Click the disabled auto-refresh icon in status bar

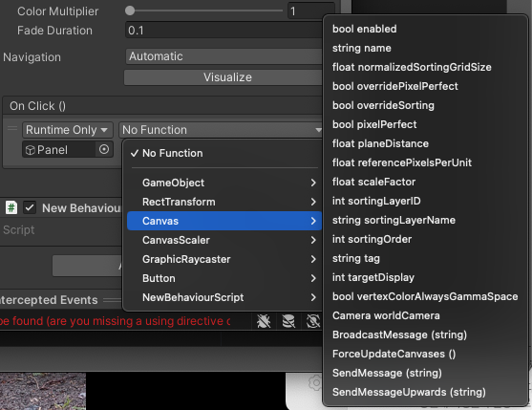coord(313,321)
